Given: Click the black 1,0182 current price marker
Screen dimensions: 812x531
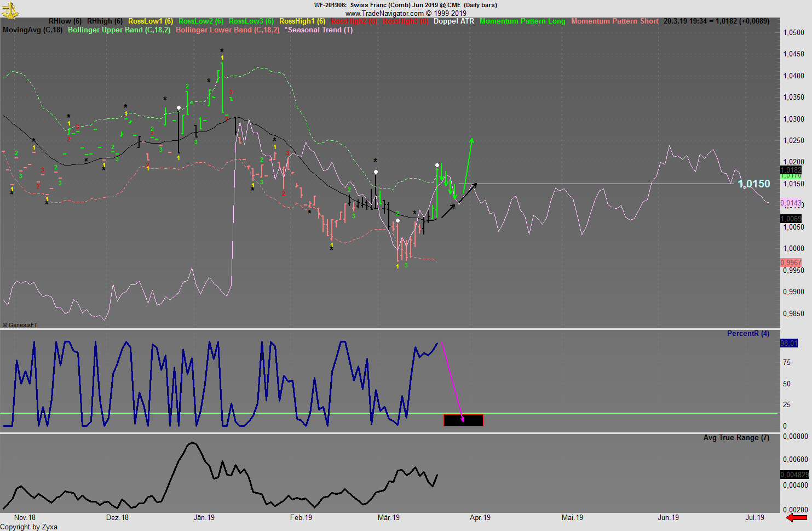Looking at the screenshot, I should tap(791, 170).
